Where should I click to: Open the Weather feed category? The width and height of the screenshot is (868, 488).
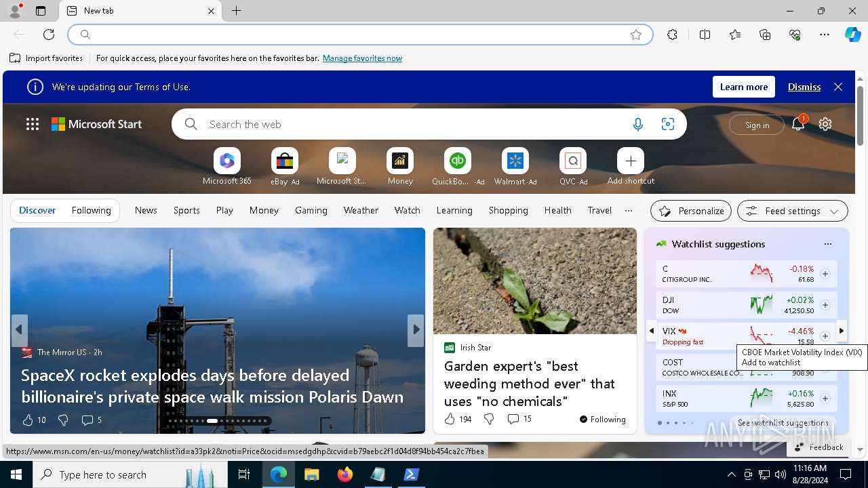click(x=361, y=210)
